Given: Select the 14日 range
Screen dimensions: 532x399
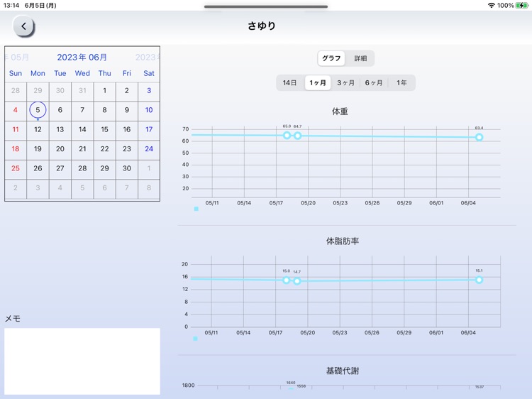Looking at the screenshot, I should click(289, 83).
